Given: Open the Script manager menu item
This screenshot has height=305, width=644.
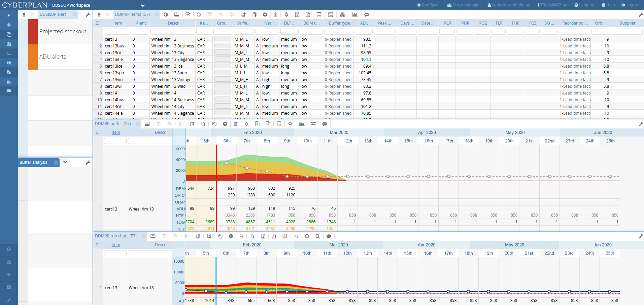Looking at the screenshot, I should (x=464, y=5).
